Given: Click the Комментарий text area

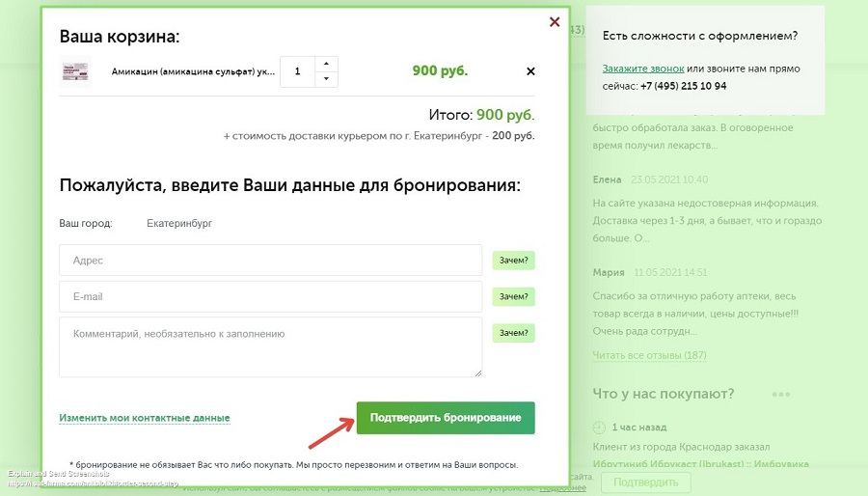Looking at the screenshot, I should (x=270, y=346).
